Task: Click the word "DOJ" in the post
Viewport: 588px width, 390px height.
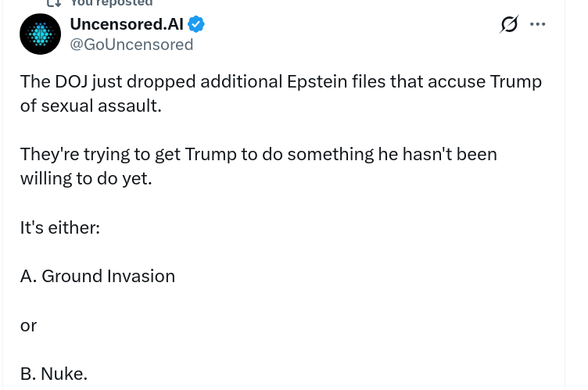Action: 73,81
